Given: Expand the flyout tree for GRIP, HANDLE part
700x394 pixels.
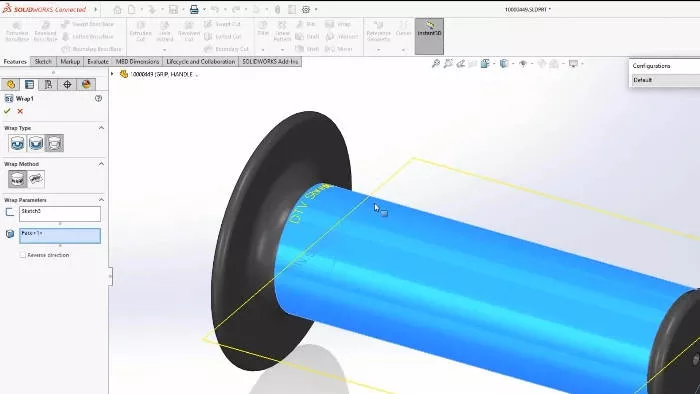Looking at the screenshot, I should 112,74.
